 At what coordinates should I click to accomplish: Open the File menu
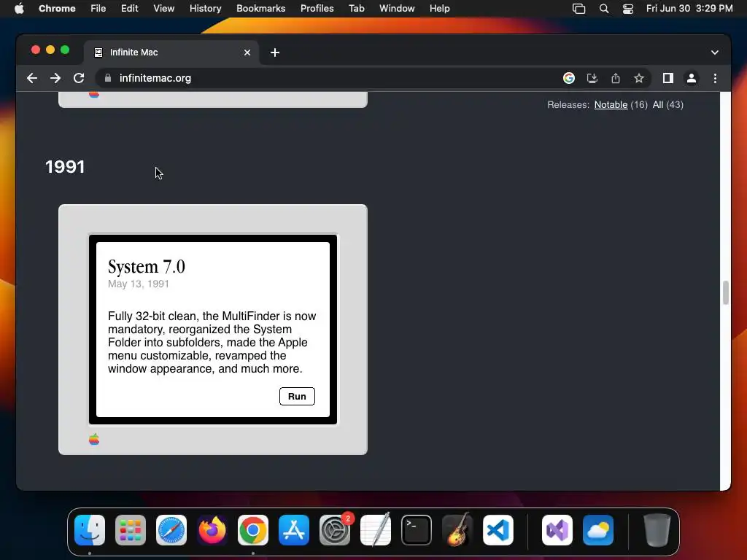click(98, 9)
